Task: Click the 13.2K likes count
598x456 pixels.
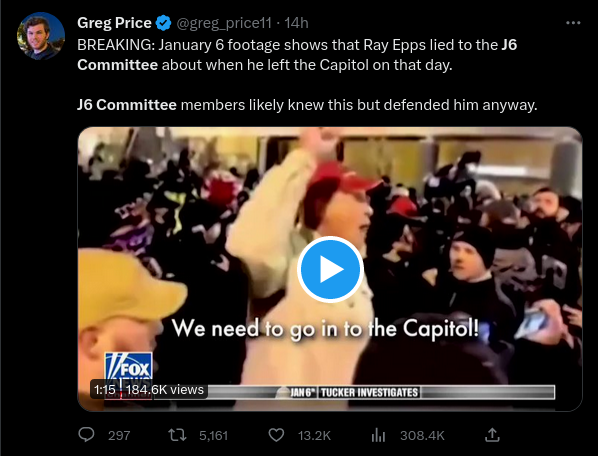Action: coord(314,435)
